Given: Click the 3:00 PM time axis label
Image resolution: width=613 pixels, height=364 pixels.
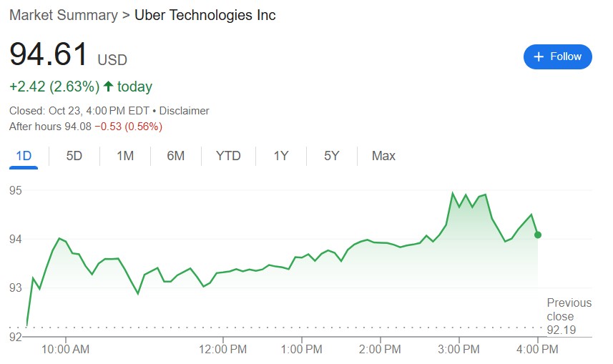Looking at the screenshot, I should tap(458, 349).
